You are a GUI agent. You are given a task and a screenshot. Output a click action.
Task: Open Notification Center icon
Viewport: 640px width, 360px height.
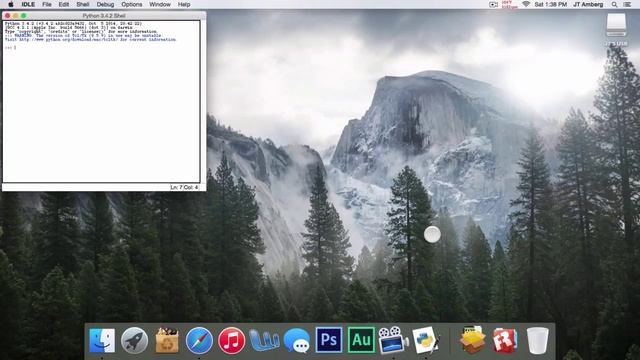click(627, 4)
